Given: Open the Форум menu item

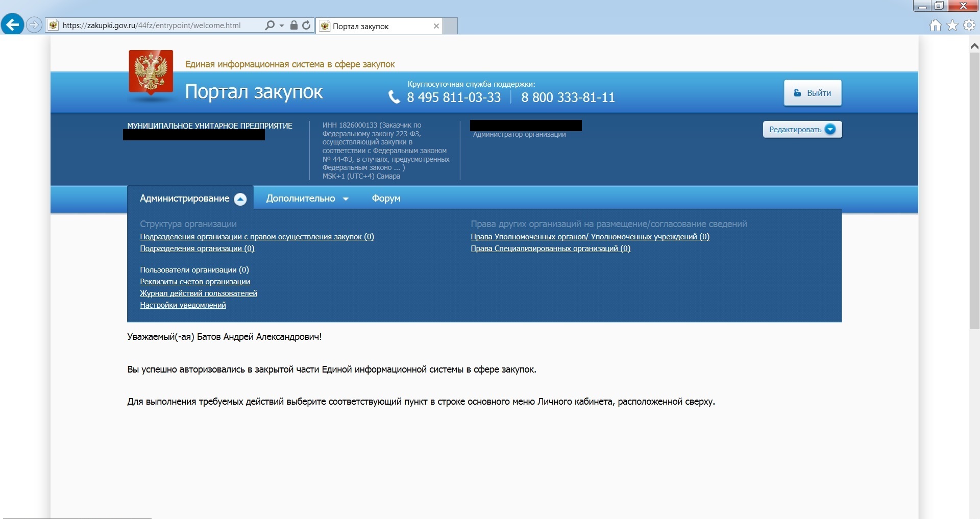Looking at the screenshot, I should [386, 199].
